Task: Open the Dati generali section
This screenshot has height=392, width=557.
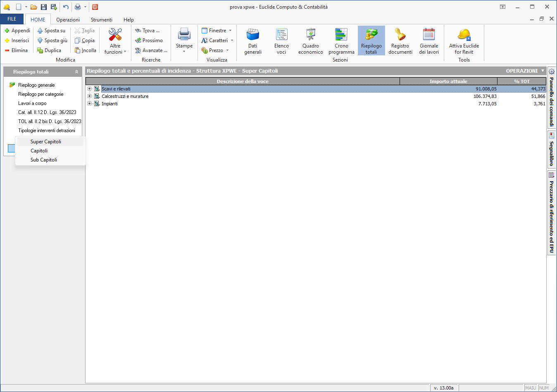Action: coord(252,40)
